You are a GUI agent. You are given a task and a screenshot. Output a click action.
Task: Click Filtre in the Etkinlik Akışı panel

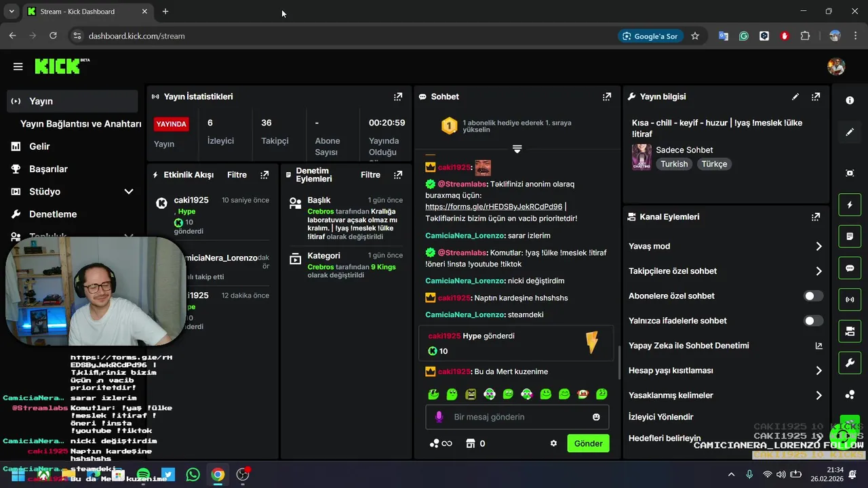(237, 175)
